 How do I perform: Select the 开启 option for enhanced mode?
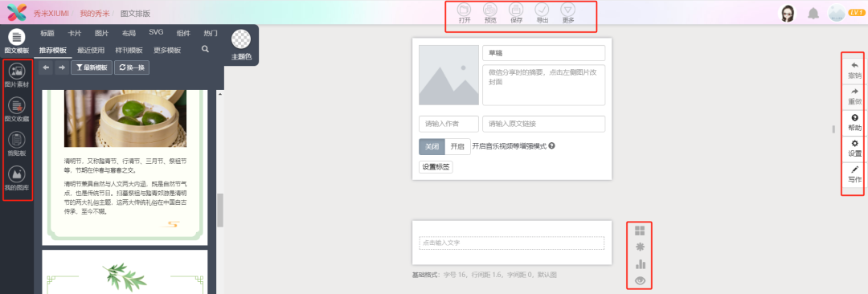point(457,147)
